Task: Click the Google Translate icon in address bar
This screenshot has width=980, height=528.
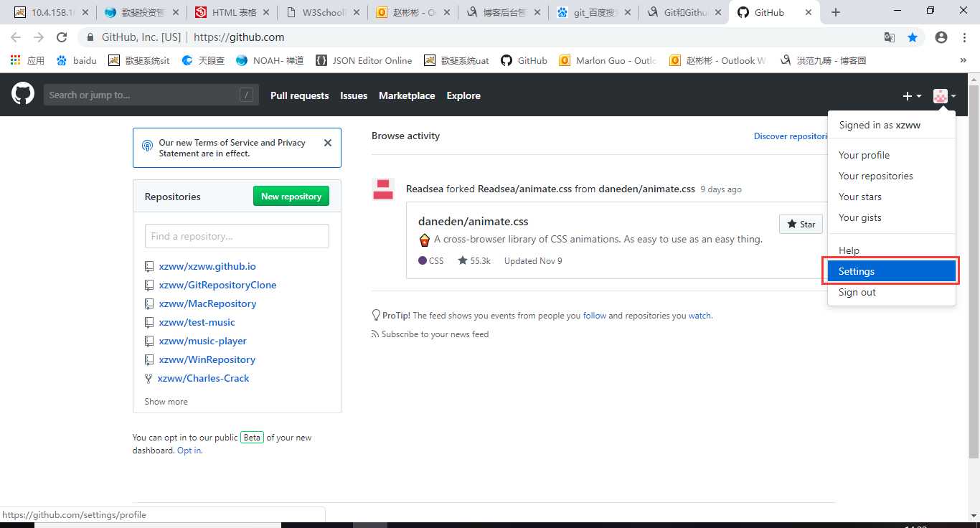Action: (890, 37)
